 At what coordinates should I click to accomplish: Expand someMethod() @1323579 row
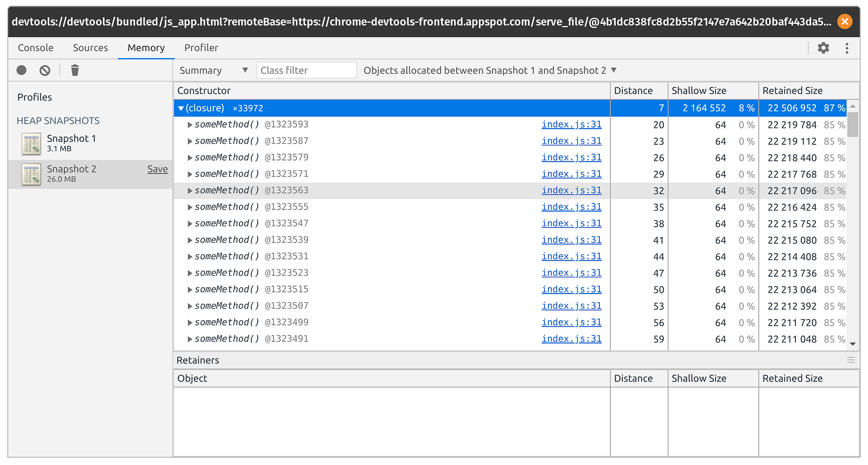pyautogui.click(x=190, y=157)
